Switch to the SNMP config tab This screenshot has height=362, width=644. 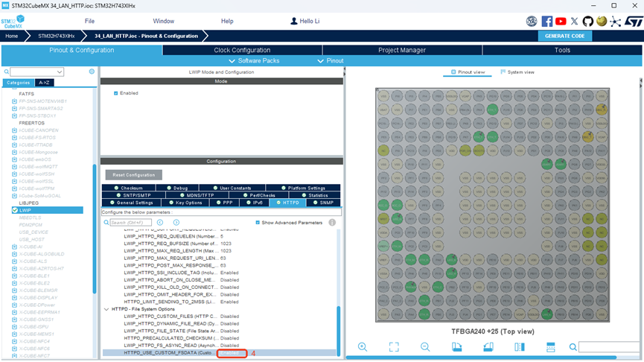click(323, 203)
